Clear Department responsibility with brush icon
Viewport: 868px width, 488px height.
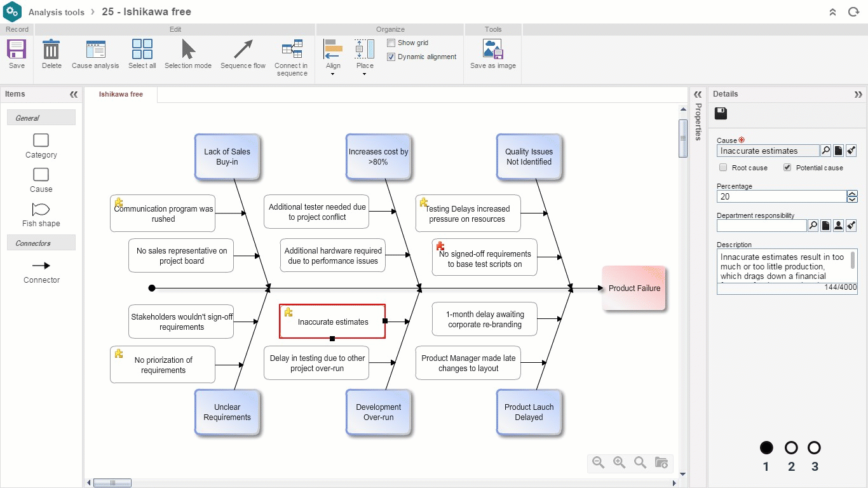(851, 226)
